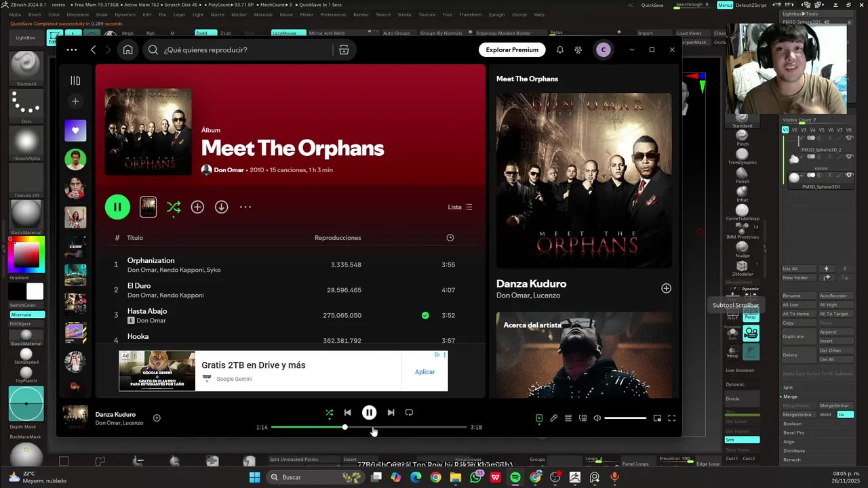The width and height of the screenshot is (868, 488).
Task: Open lyrics microphone icon
Action: pos(553,418)
